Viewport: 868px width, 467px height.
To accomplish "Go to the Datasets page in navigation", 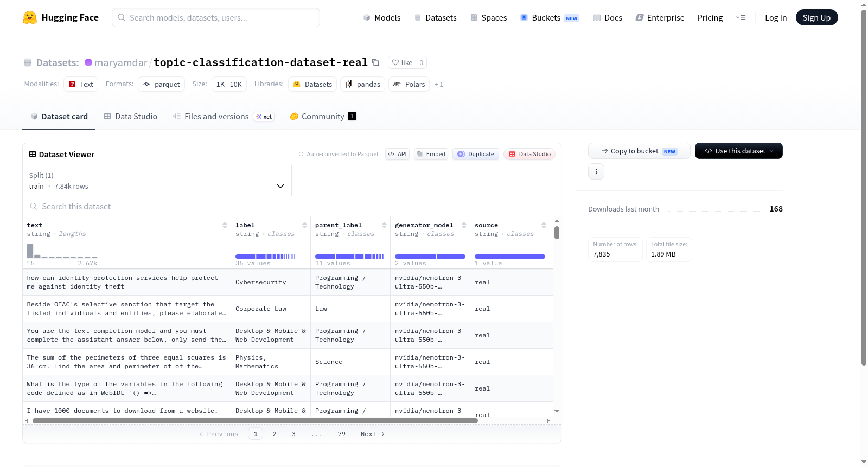I will 435,17.
